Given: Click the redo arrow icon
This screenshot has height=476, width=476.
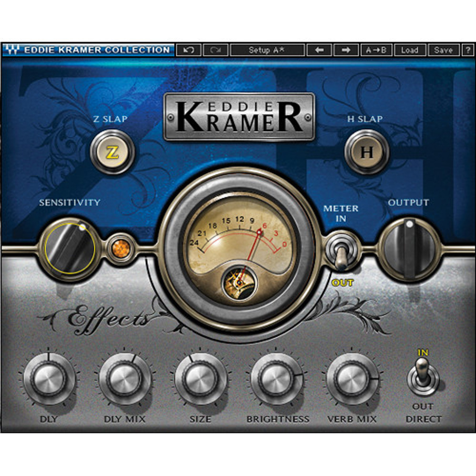Looking at the screenshot, I should [216, 50].
